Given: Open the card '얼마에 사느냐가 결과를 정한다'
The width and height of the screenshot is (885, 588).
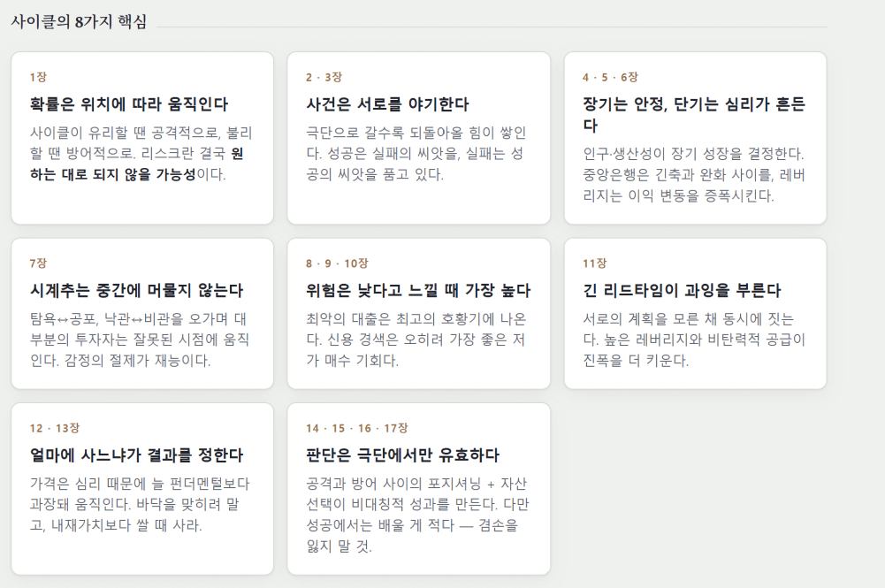Looking at the screenshot, I should tap(142, 489).
